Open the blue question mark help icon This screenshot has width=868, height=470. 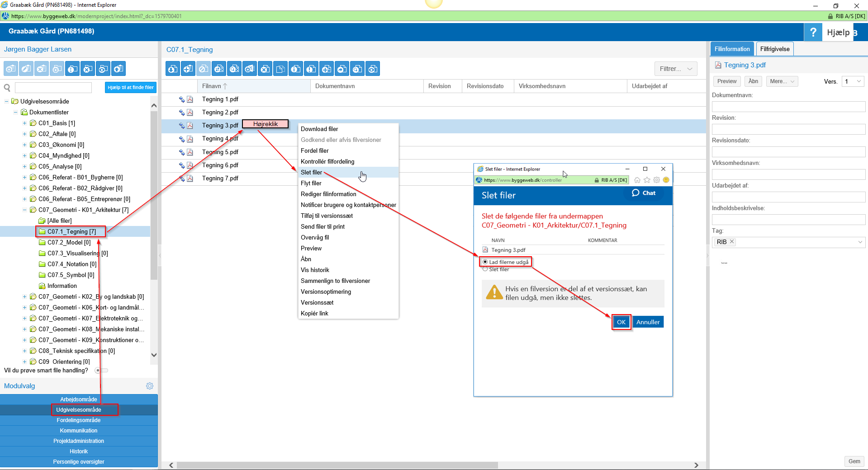point(813,32)
